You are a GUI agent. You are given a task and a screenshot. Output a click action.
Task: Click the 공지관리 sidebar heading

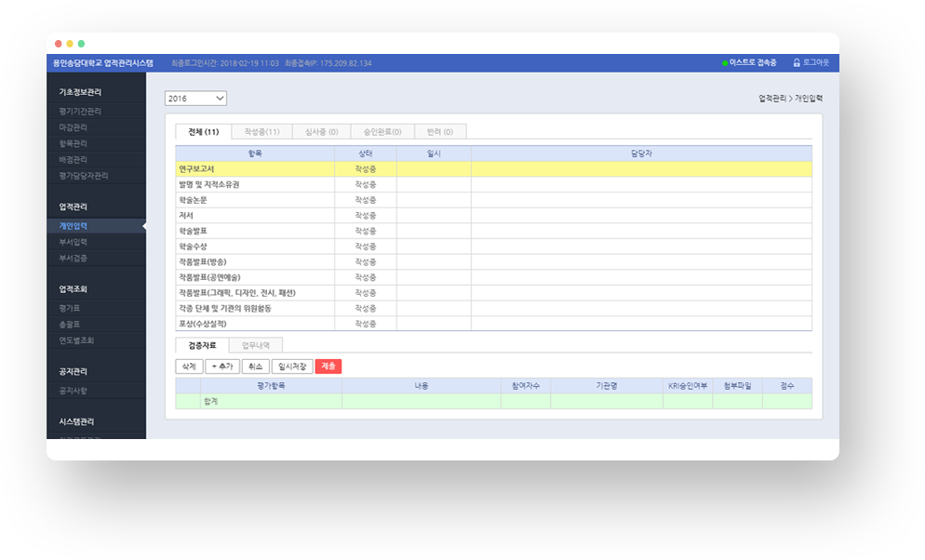point(74,371)
